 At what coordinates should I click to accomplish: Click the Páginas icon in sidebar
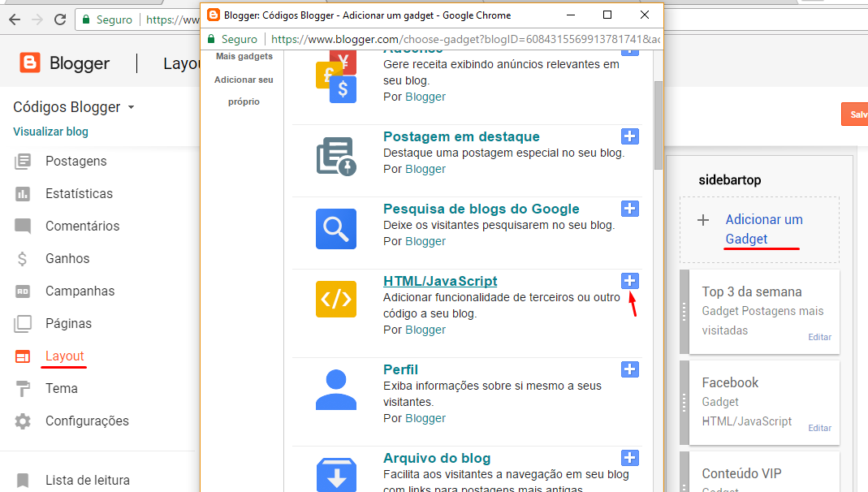(x=23, y=324)
